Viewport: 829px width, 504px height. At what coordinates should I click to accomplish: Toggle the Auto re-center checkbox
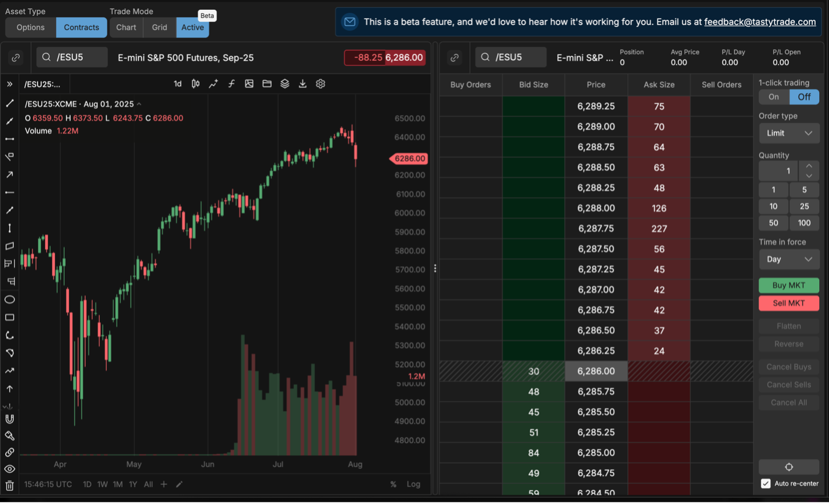[766, 483]
